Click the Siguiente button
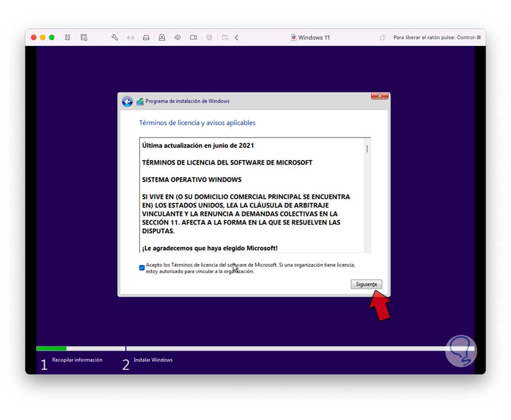 pos(366,284)
